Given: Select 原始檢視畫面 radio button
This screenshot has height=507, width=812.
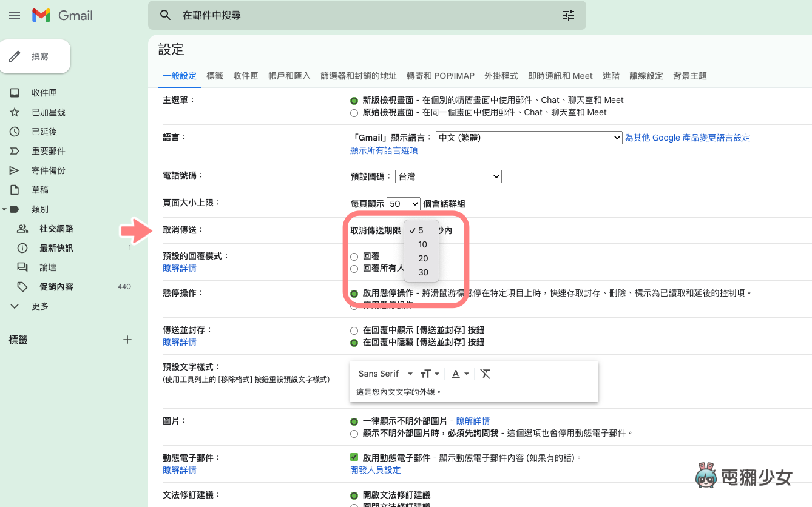Looking at the screenshot, I should point(354,113).
